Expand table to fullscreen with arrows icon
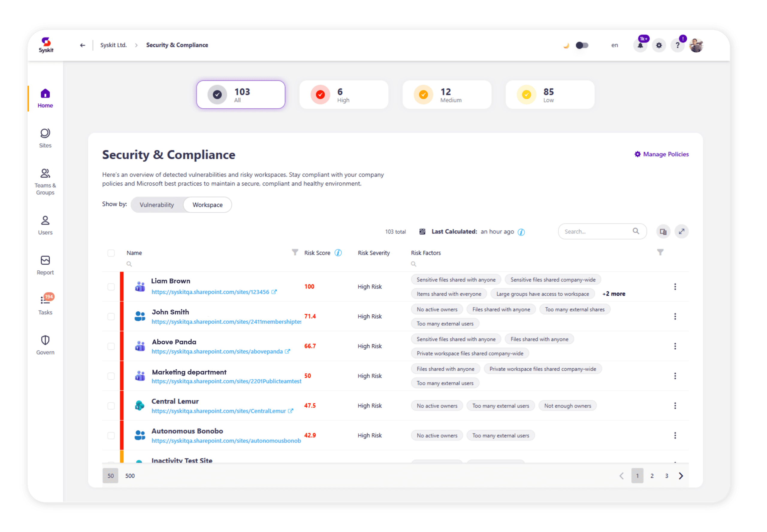The image size is (767, 532). (x=681, y=232)
